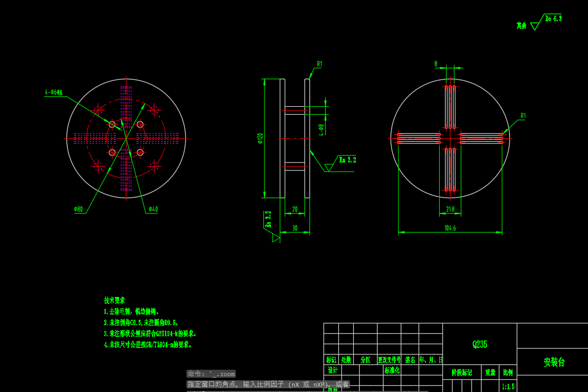Click the '20' width dimension

point(295,209)
